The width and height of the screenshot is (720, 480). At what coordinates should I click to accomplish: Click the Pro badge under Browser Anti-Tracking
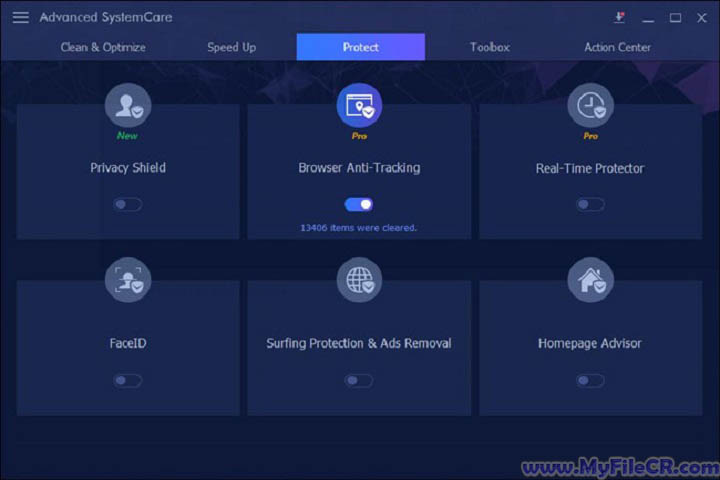(x=359, y=136)
